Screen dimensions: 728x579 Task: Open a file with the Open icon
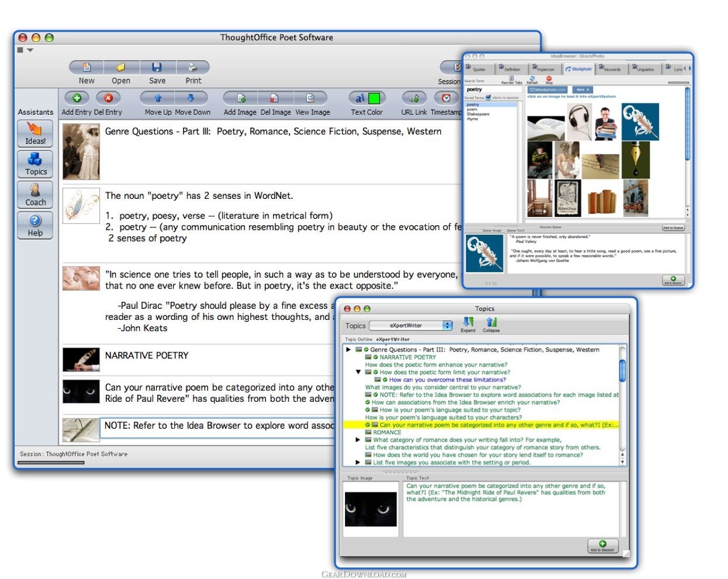(x=121, y=67)
